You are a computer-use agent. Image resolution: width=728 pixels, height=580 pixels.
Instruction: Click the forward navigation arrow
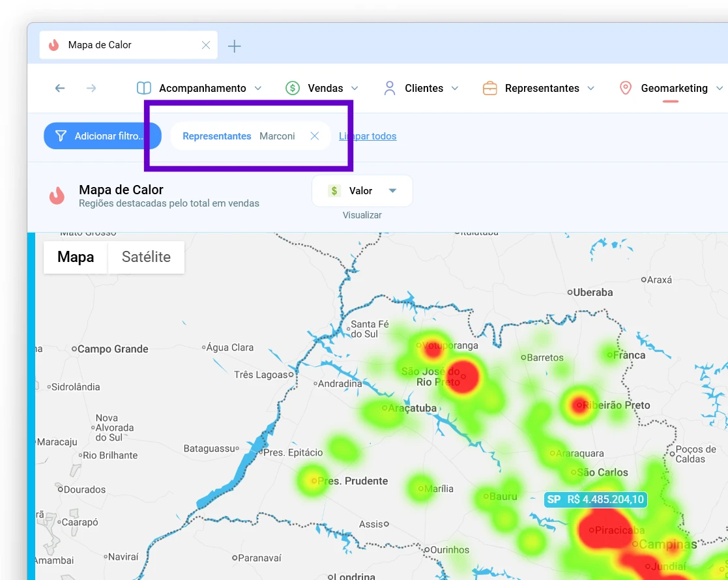click(91, 88)
